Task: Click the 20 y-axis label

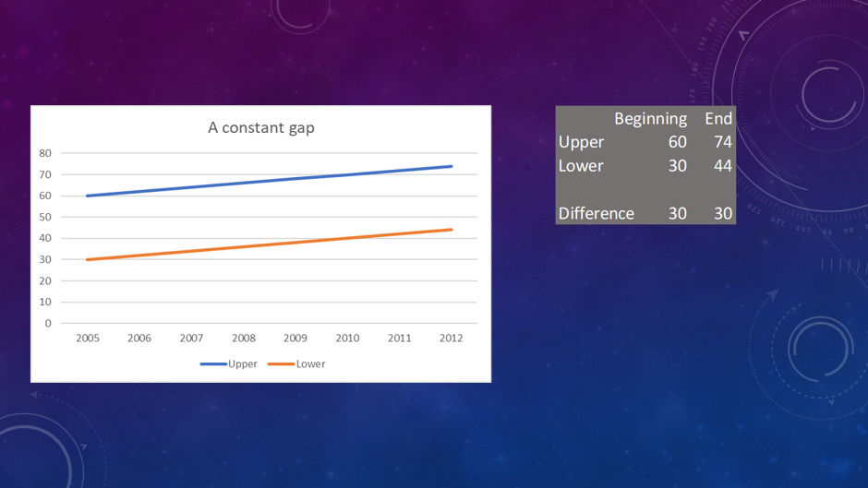Action: (45, 281)
